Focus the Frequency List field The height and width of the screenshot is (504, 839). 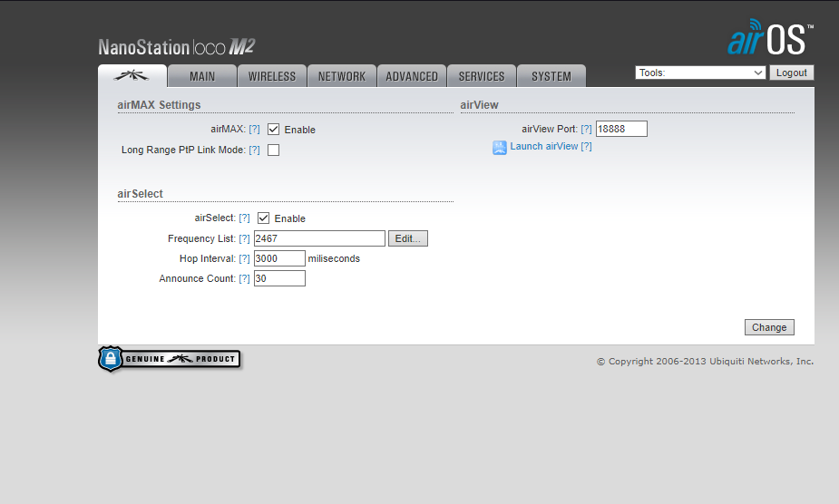319,238
